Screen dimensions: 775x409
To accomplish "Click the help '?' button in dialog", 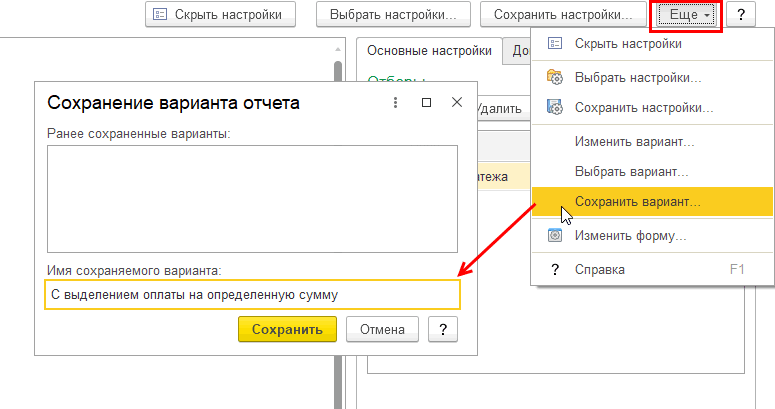I will 442,329.
